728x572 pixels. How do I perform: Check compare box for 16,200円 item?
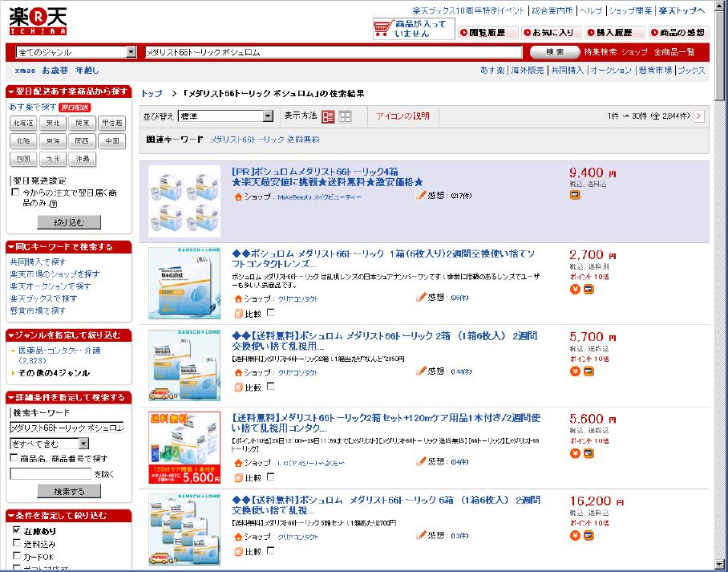[271, 550]
